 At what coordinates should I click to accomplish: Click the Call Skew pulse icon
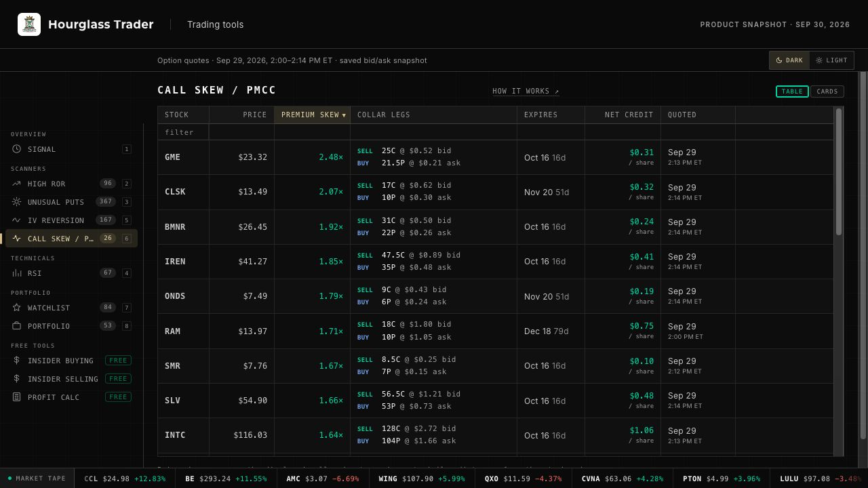click(x=16, y=239)
